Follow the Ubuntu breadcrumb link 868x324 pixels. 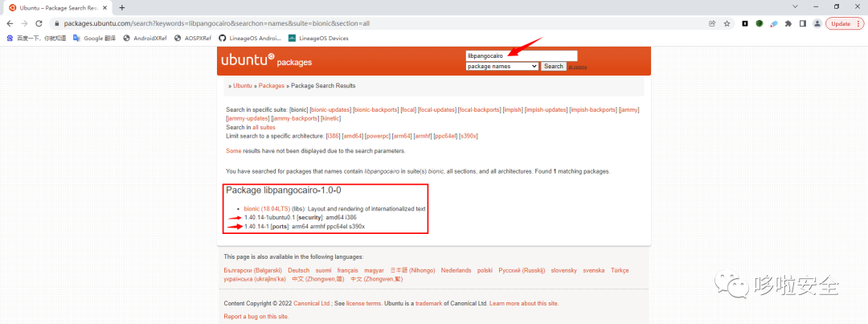243,86
